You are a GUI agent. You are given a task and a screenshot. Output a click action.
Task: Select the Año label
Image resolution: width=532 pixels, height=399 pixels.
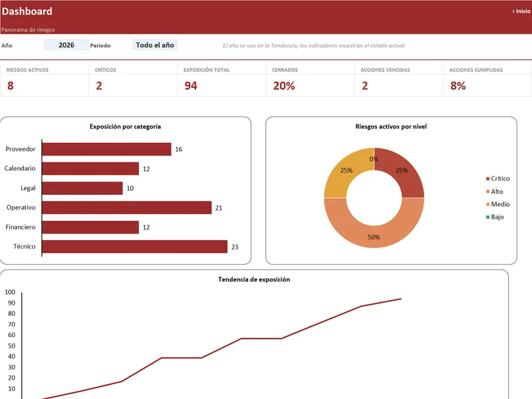point(7,45)
